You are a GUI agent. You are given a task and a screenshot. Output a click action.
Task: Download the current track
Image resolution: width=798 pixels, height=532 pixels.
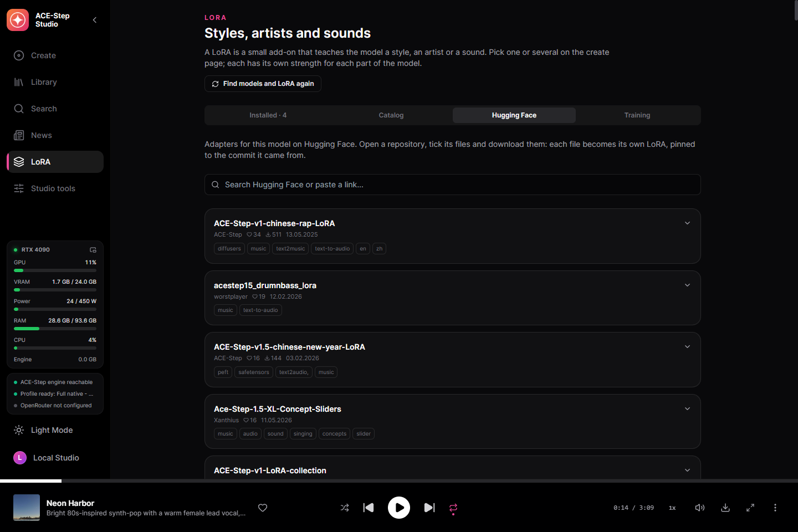725,508
